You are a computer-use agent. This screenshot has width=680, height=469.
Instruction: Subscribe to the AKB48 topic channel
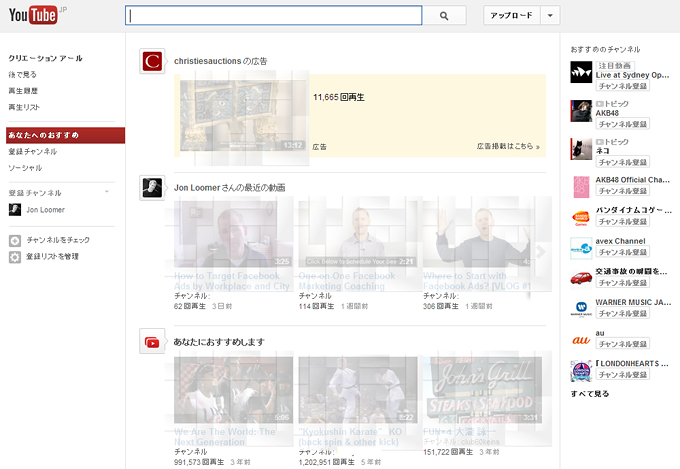point(622,124)
